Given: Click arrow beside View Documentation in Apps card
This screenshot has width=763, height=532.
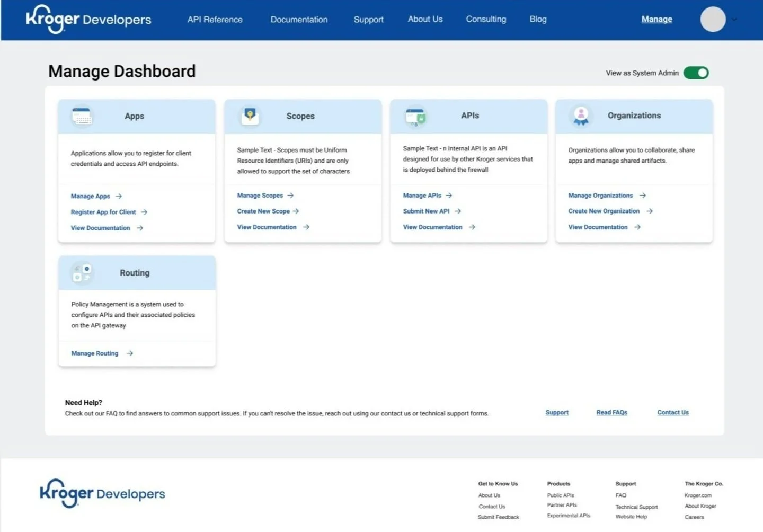Looking at the screenshot, I should point(140,228).
